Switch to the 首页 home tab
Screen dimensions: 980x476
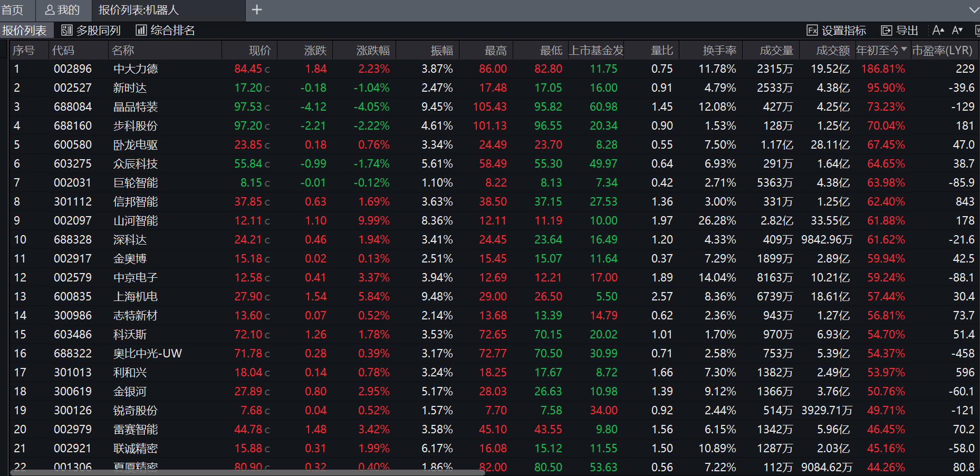point(13,10)
